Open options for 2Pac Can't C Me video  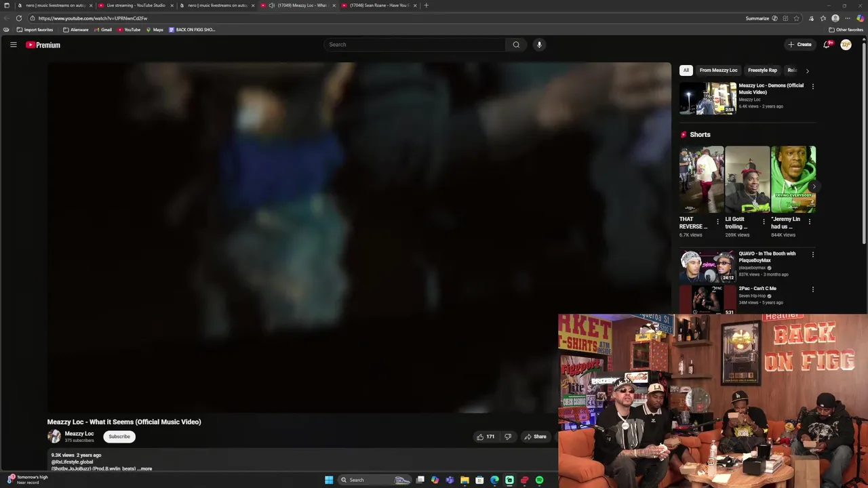coord(812,289)
